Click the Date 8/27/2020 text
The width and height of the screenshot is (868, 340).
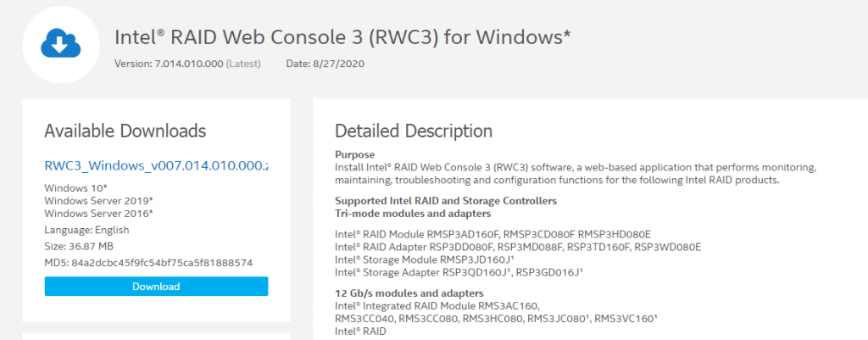[325, 64]
